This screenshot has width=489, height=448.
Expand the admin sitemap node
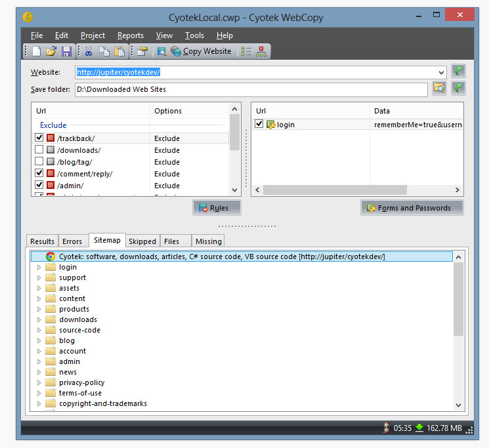point(39,361)
